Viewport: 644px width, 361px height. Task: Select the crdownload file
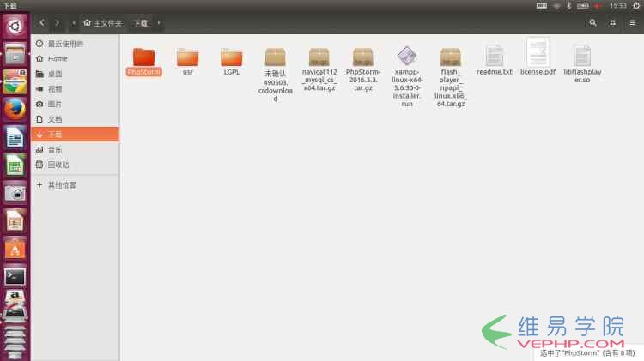pos(275,75)
